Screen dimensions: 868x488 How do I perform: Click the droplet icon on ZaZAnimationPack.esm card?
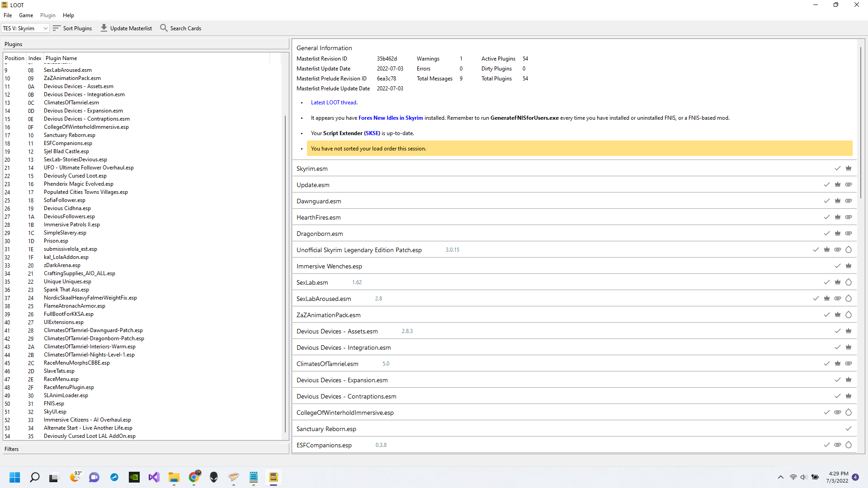tap(849, 314)
